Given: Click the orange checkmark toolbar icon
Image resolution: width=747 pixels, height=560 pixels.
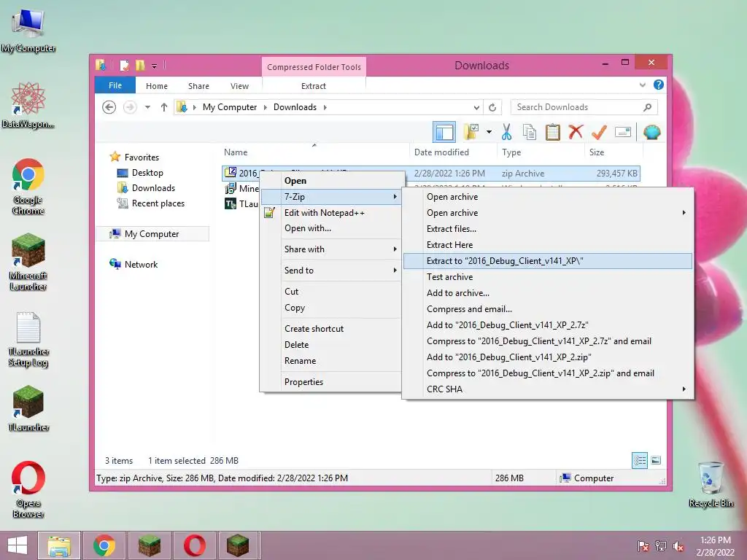Looking at the screenshot, I should (599, 132).
